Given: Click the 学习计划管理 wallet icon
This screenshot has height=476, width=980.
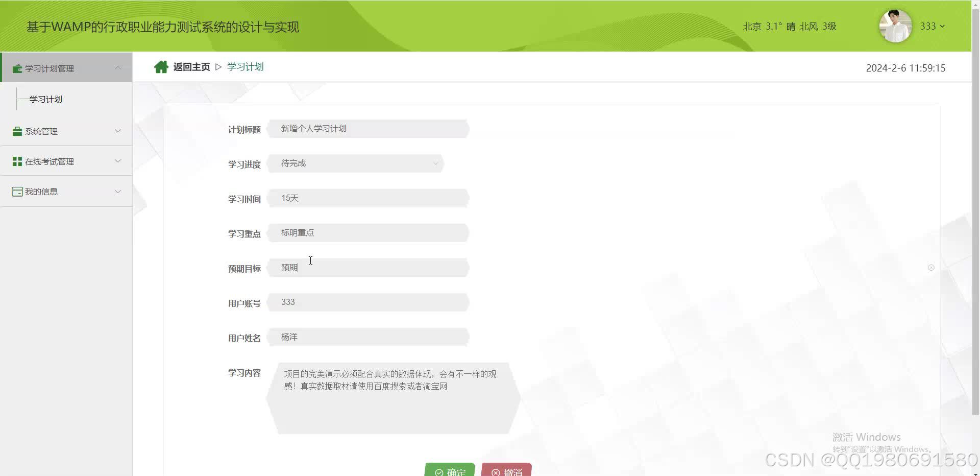Looking at the screenshot, I should point(17,68).
